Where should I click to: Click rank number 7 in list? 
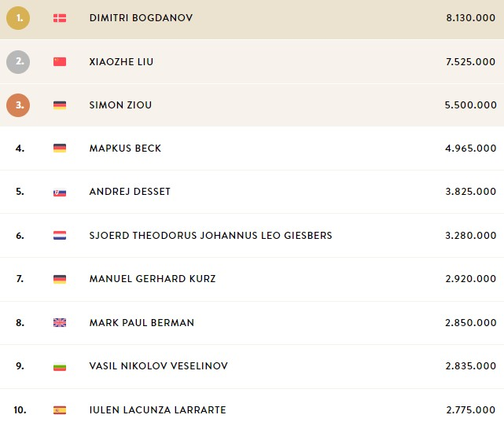coord(20,278)
